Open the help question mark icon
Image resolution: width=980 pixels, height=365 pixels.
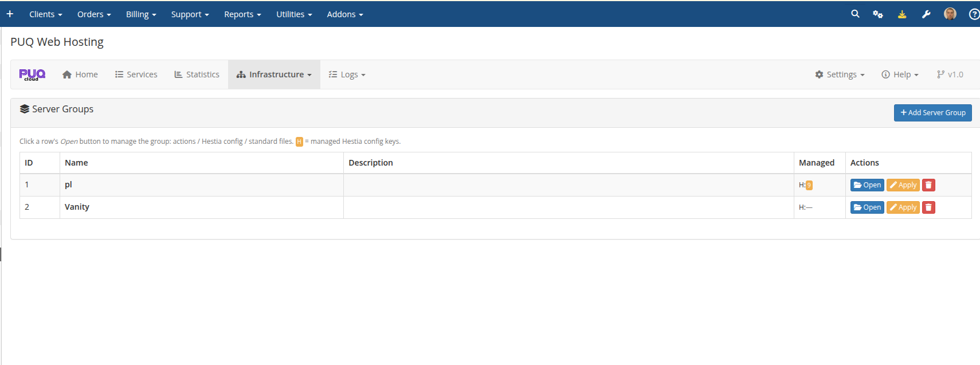click(x=974, y=14)
